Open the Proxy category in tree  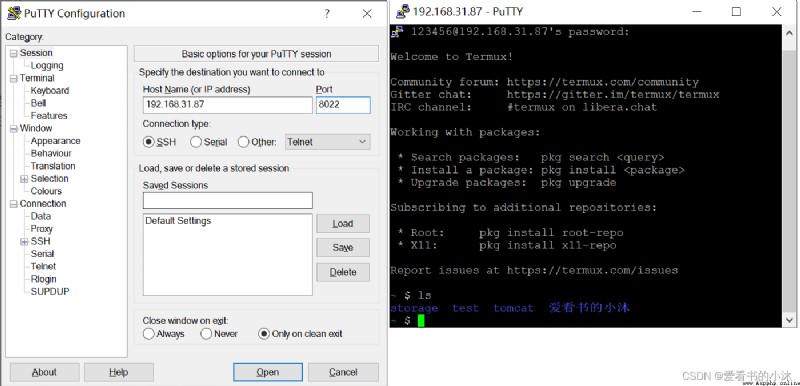pos(41,228)
